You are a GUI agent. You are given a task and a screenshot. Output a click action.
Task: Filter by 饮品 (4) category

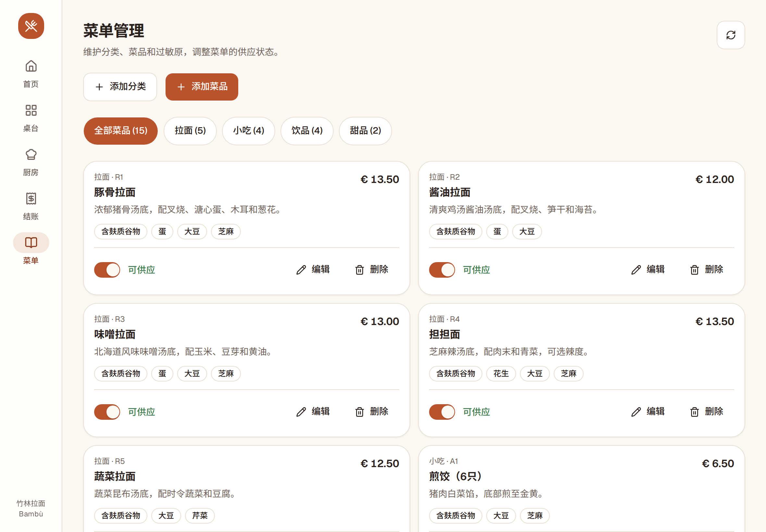tap(307, 131)
